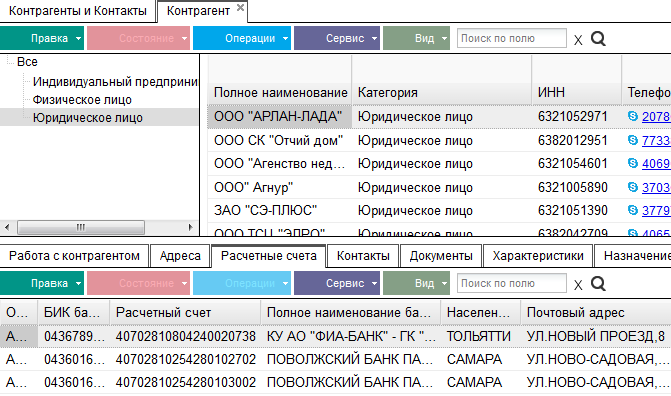Switch to the Адреса tab
The height and width of the screenshot is (396, 671).
tap(180, 256)
